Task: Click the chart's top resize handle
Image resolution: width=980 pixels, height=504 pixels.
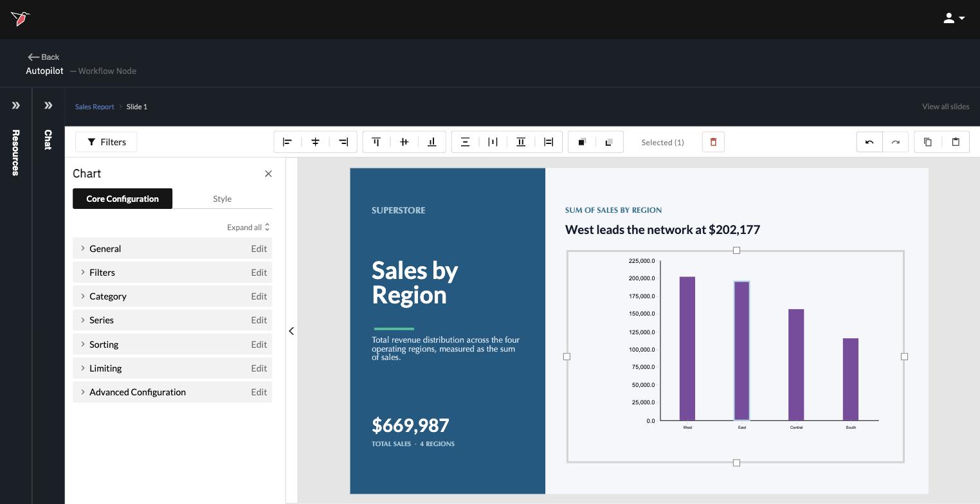Action: click(x=736, y=250)
